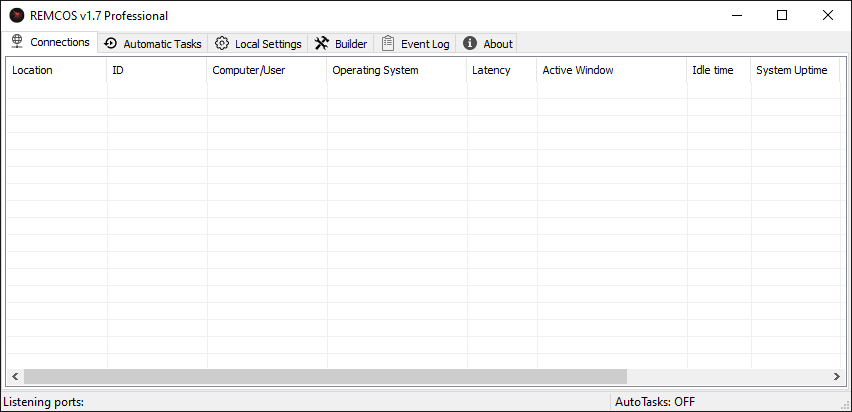
Task: Sort by the Location column header
Action: 32,70
